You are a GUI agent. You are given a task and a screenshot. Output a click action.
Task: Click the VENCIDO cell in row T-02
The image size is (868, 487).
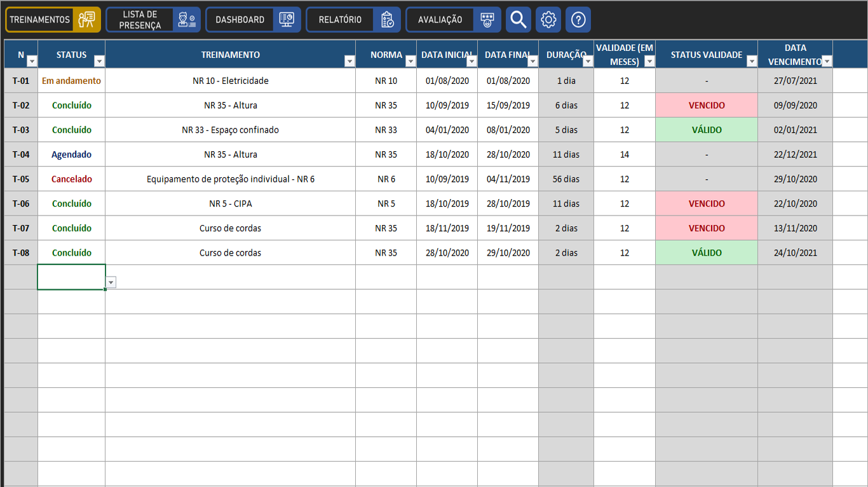pos(707,106)
